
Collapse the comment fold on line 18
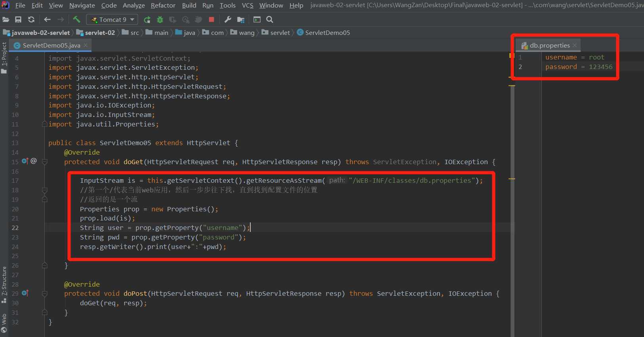(45, 190)
